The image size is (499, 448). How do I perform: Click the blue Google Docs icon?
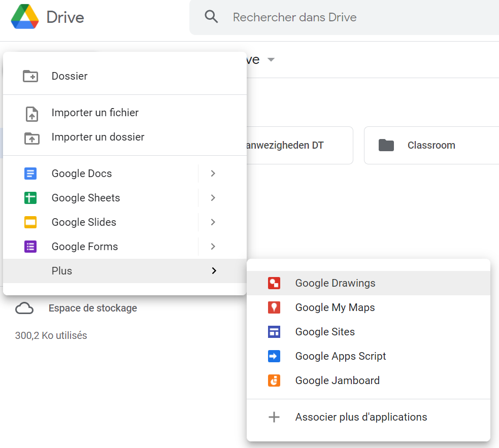click(30, 174)
